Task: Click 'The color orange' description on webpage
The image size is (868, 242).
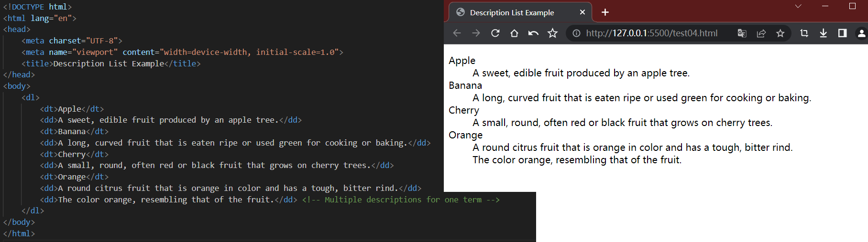Action: [577, 160]
